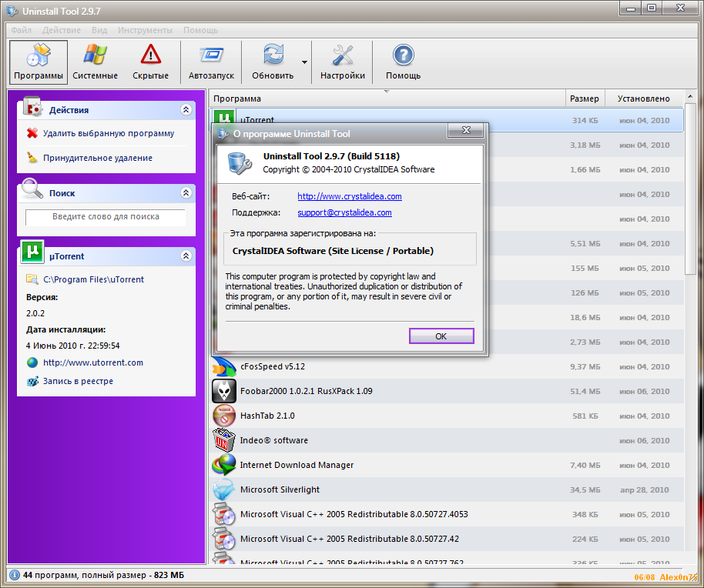Click OK in the about dialog
Screen dimensions: 704x588
click(x=441, y=336)
